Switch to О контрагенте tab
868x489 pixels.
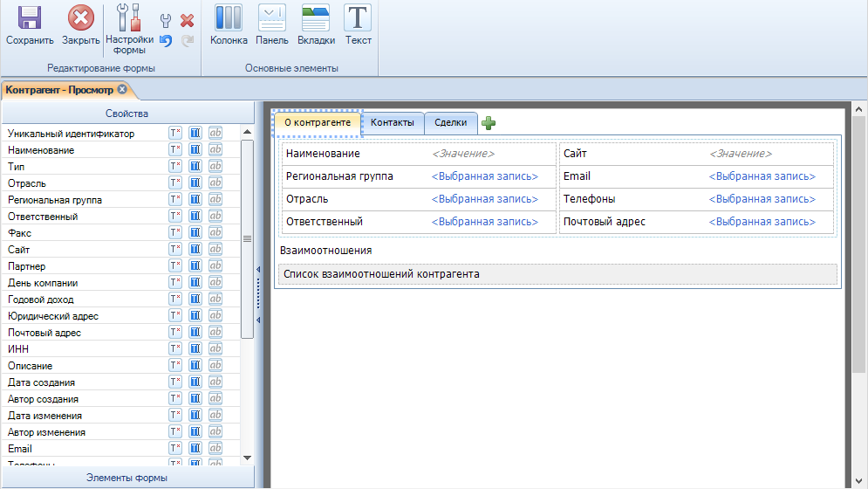318,123
